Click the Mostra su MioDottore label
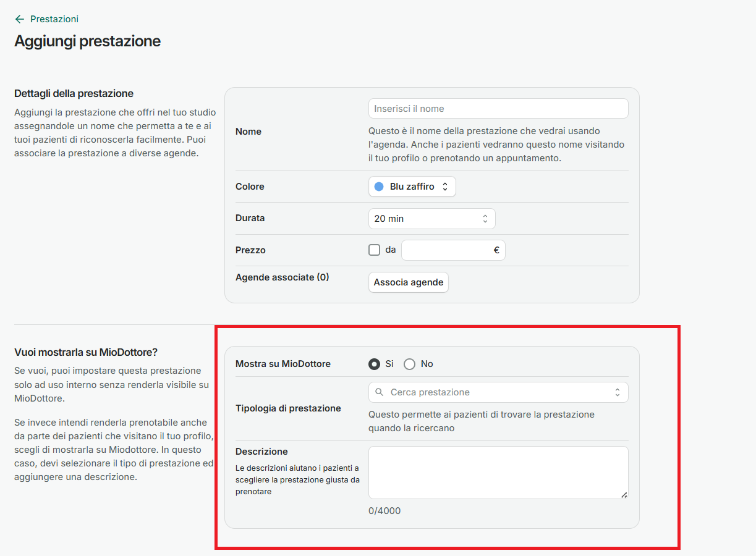 [x=283, y=364]
